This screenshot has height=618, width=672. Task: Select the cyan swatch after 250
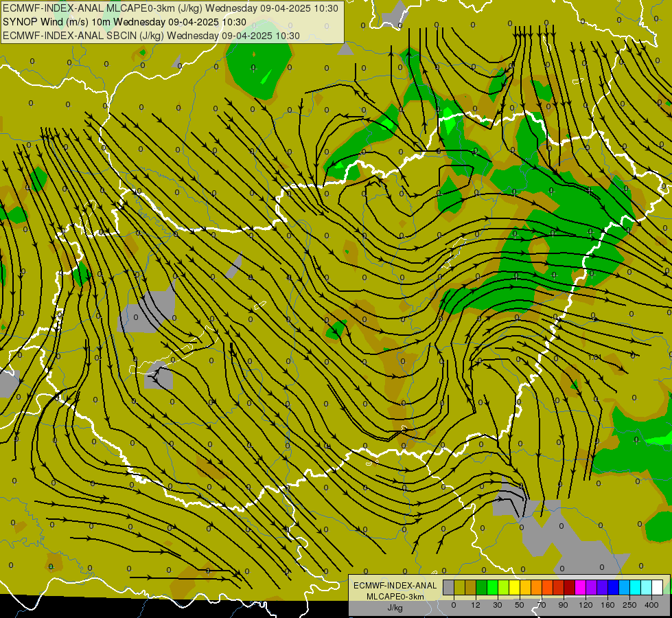635,587
